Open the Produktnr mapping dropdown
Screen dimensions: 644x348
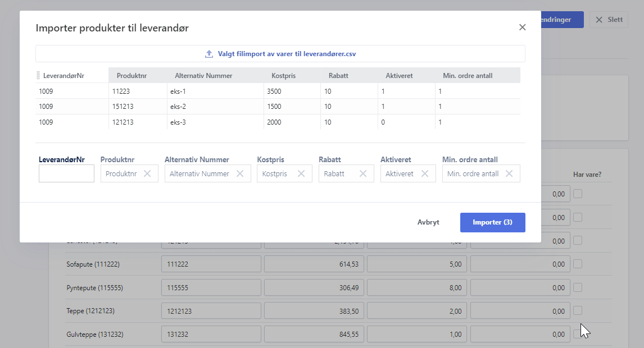click(x=121, y=174)
